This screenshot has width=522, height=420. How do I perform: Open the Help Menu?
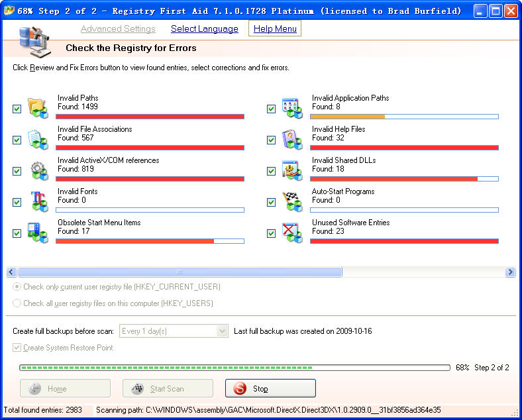pyautogui.click(x=276, y=28)
